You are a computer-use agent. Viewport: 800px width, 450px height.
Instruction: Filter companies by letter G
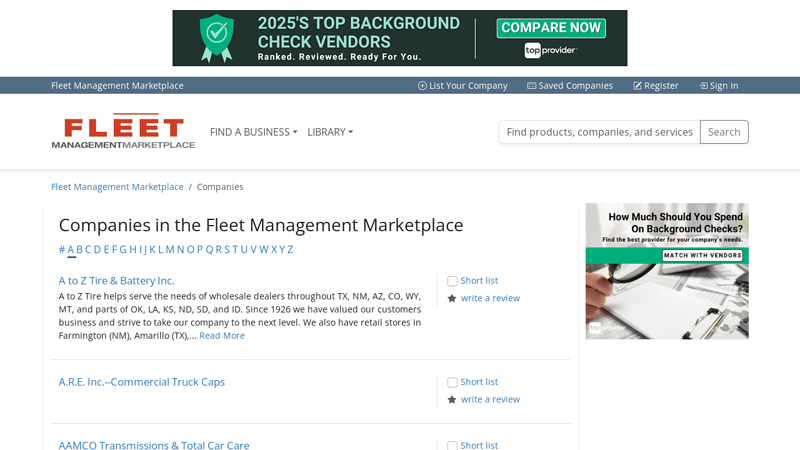[x=123, y=249]
